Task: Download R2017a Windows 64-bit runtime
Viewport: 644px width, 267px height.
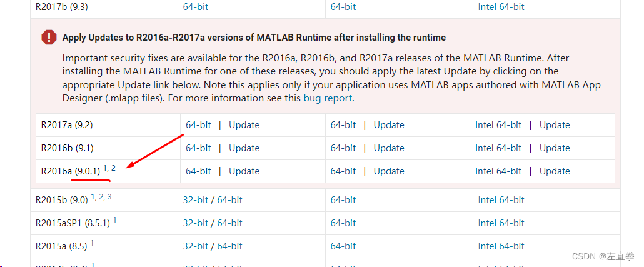Action: pos(198,125)
